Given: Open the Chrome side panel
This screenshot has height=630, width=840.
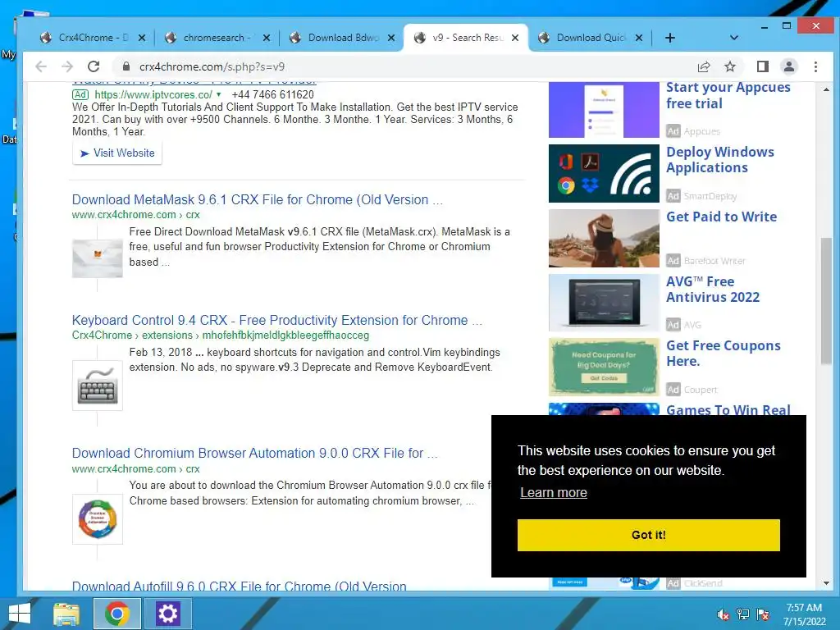Looking at the screenshot, I should 763,66.
